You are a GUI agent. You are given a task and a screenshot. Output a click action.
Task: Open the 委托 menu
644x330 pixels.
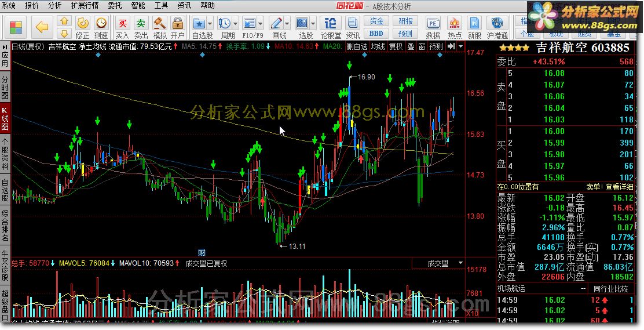(115, 5)
